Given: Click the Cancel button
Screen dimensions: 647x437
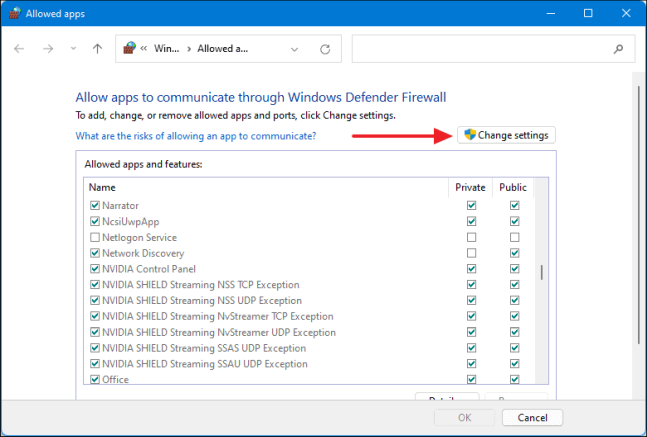Looking at the screenshot, I should [x=532, y=417].
